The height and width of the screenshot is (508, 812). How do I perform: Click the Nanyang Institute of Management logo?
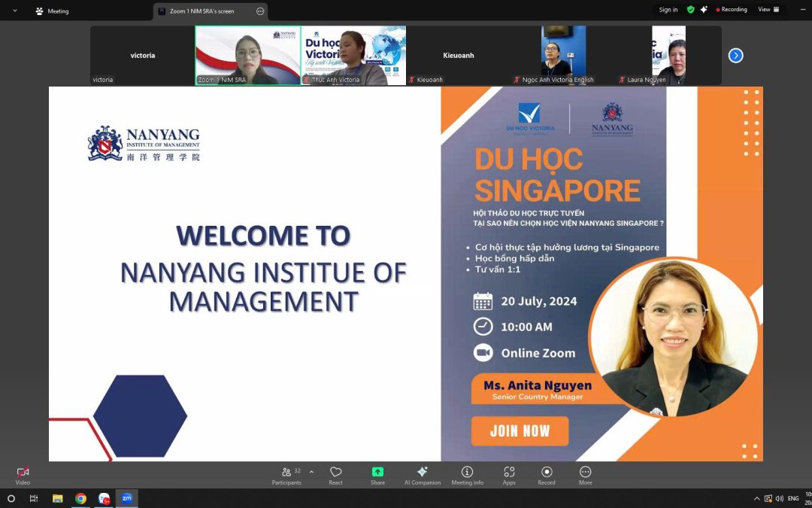click(144, 144)
